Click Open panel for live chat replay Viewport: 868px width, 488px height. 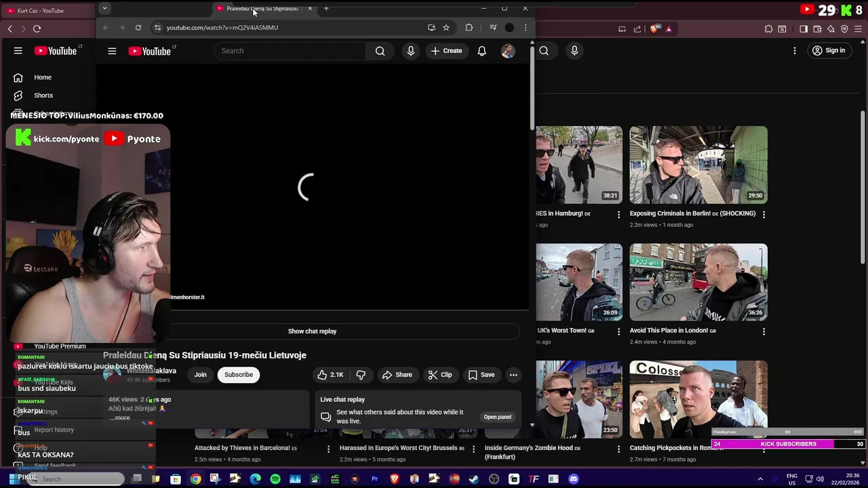click(x=498, y=418)
